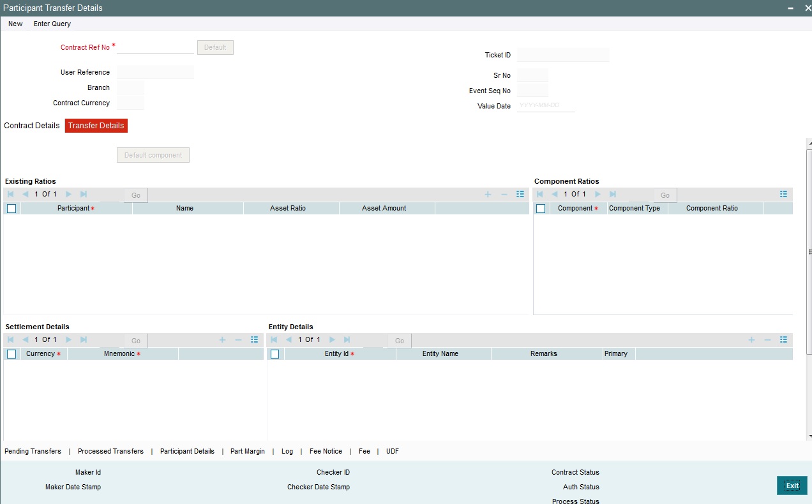Click the Value Date field

pos(546,105)
